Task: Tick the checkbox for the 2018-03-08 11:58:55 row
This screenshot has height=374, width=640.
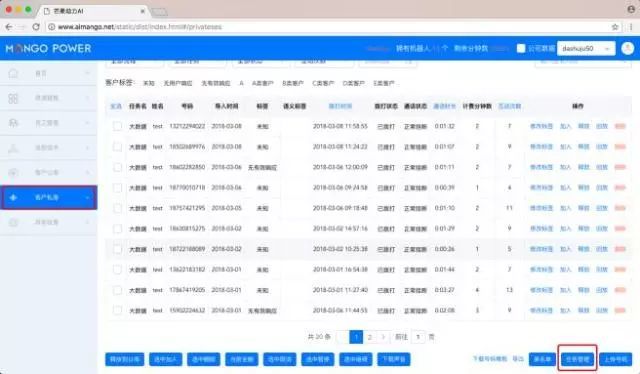Action: point(117,126)
